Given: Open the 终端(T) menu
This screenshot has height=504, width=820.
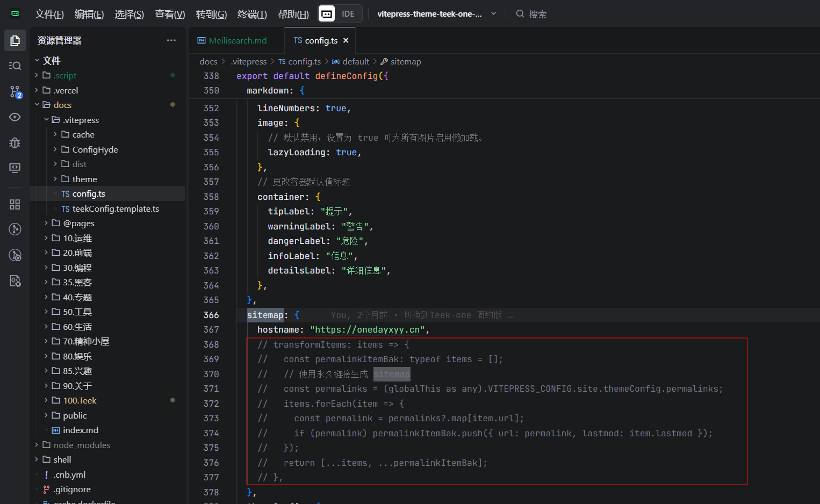Looking at the screenshot, I should [252, 14].
